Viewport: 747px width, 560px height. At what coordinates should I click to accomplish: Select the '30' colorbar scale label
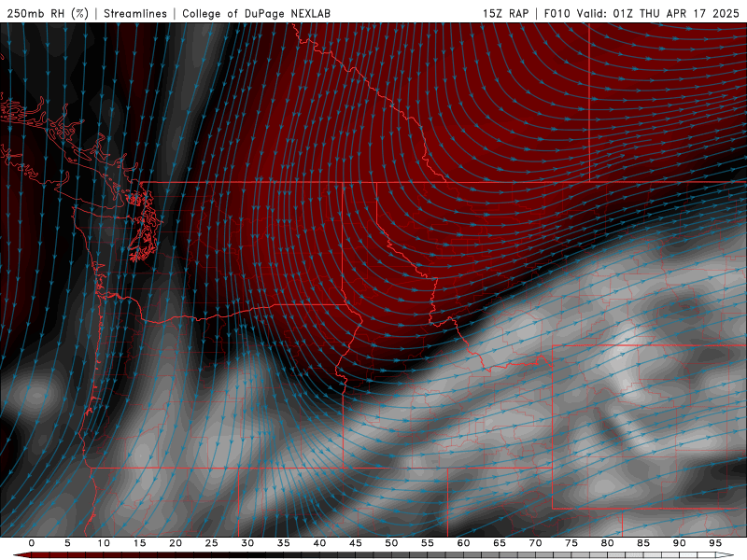[x=247, y=543]
